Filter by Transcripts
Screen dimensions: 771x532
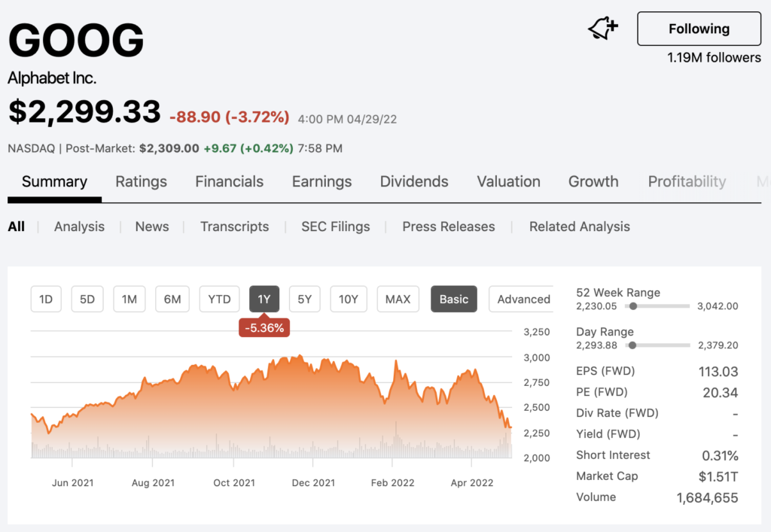pyautogui.click(x=235, y=226)
